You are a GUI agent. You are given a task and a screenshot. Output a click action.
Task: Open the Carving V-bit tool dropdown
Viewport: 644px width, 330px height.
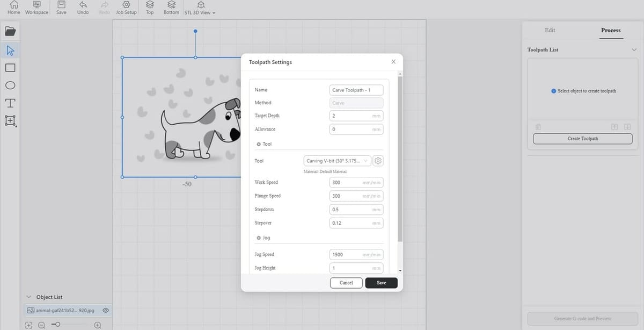point(337,161)
